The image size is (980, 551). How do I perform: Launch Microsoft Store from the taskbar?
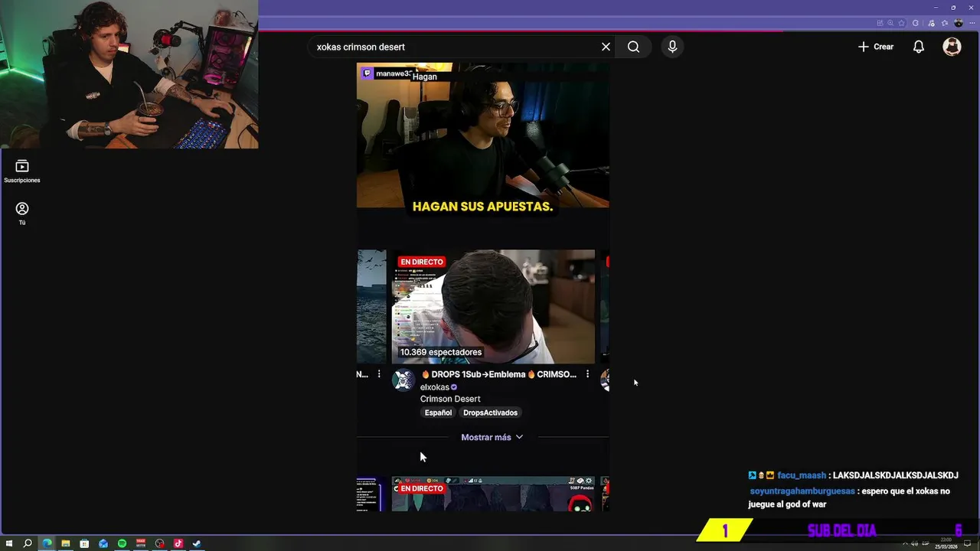[84, 543]
